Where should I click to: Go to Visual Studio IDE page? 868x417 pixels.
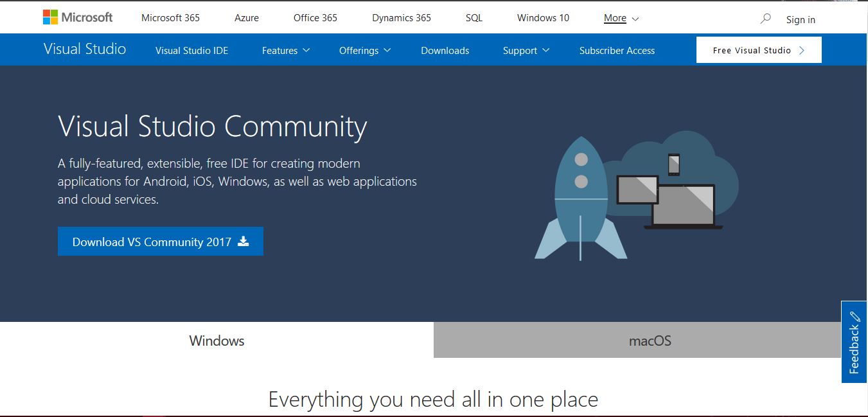(x=191, y=50)
